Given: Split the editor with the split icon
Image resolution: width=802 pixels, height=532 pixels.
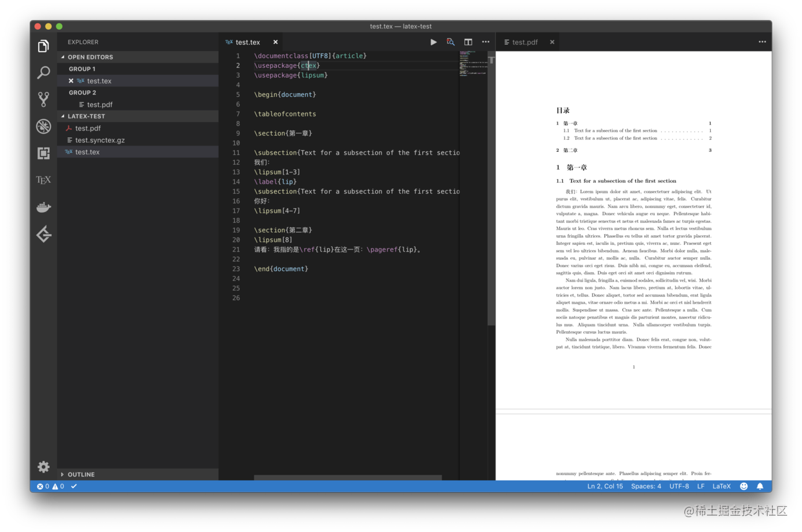Looking at the screenshot, I should [468, 42].
